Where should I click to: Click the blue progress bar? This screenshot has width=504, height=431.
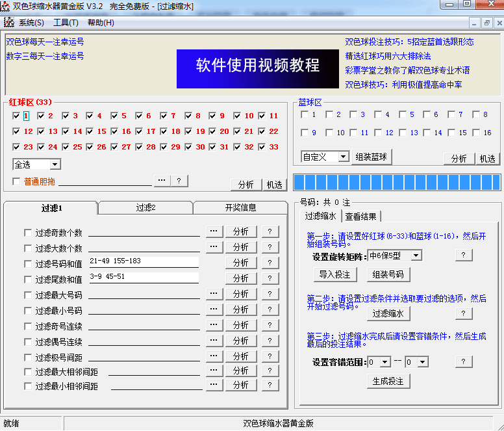pos(397,182)
